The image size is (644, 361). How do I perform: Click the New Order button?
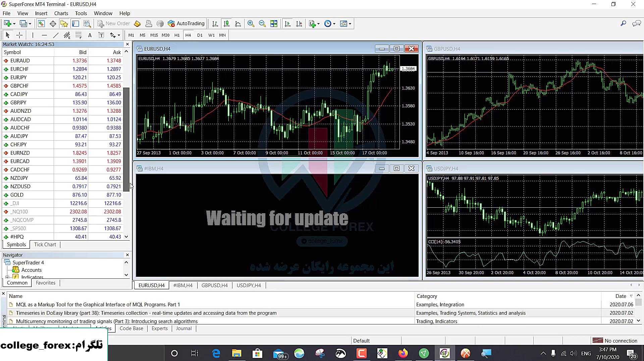(114, 23)
